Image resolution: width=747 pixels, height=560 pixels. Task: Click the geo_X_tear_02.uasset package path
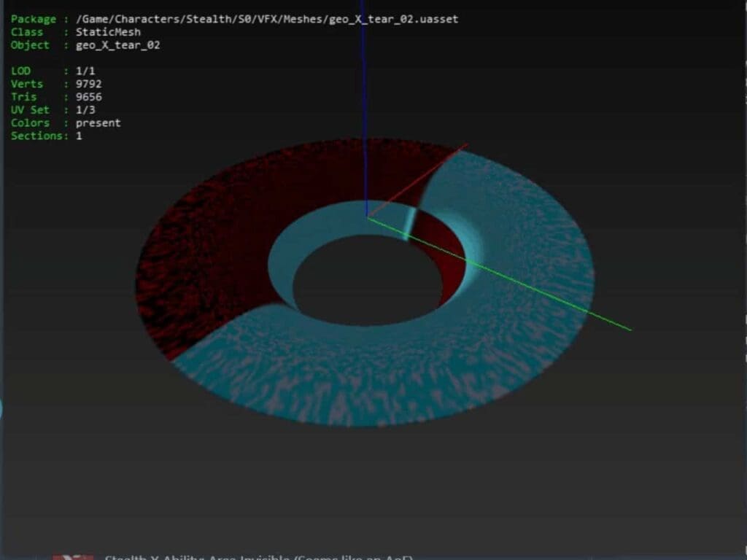click(267, 19)
